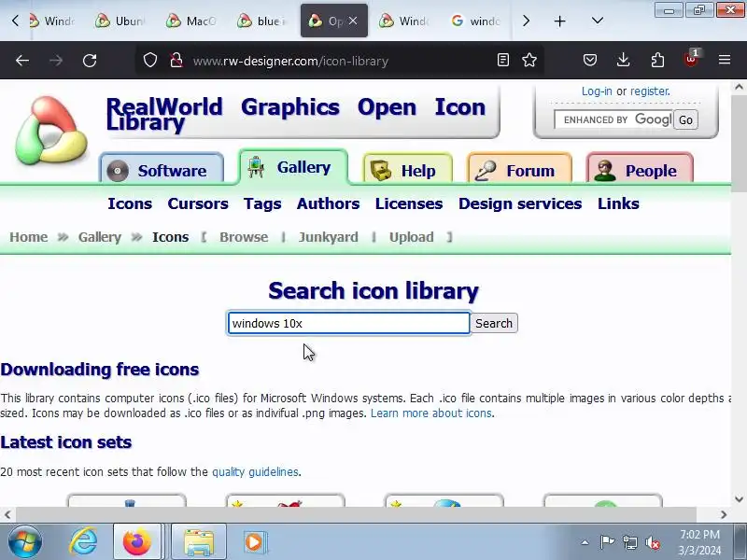Reload the page with the refresh icon
Image resolution: width=747 pixels, height=560 pixels.
[x=90, y=61]
